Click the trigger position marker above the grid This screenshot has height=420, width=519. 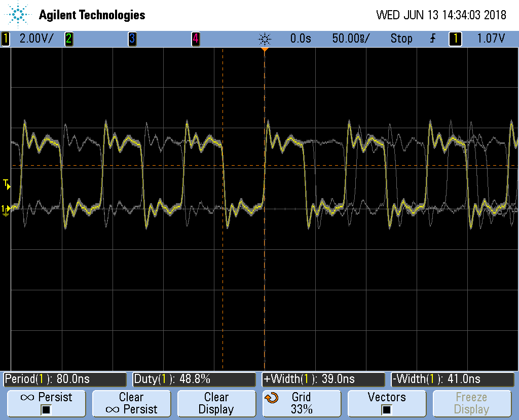pyautogui.click(x=266, y=49)
